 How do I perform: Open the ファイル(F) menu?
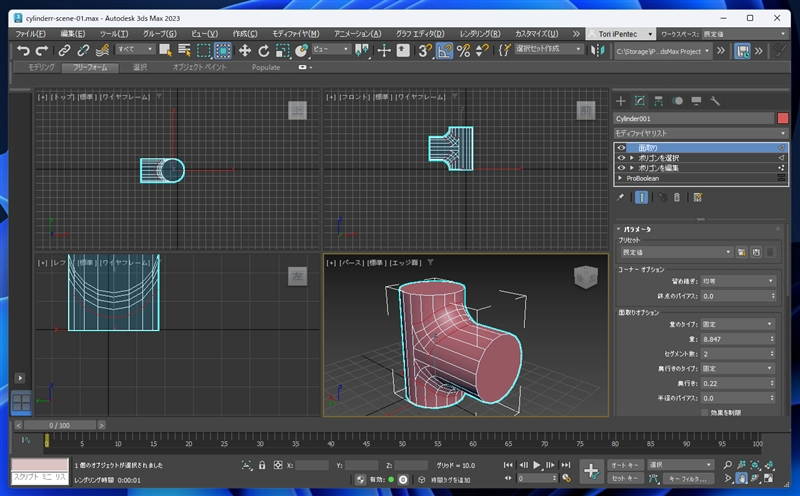(x=30, y=34)
